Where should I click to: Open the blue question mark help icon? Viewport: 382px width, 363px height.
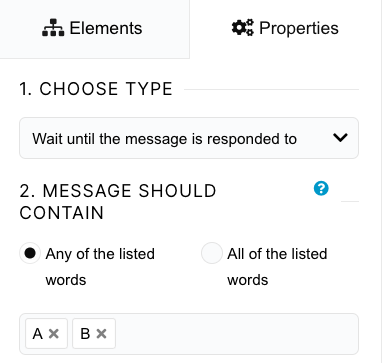click(321, 189)
